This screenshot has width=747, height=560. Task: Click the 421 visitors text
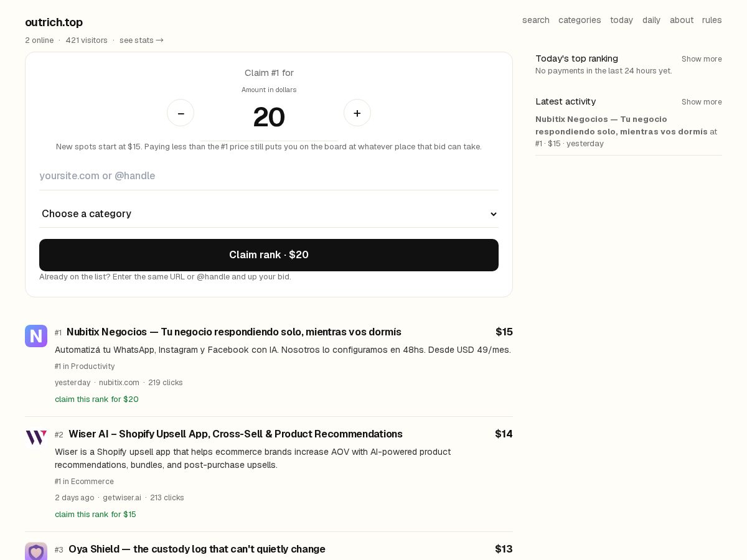click(87, 40)
